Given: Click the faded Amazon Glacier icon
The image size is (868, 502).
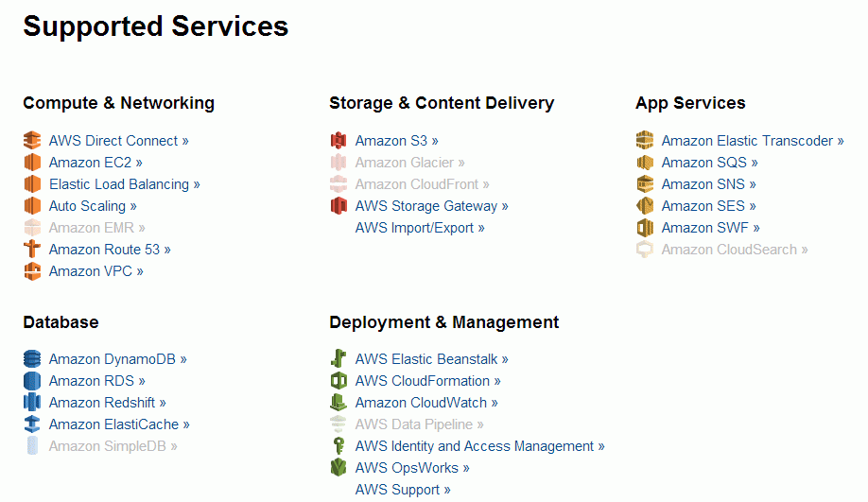Looking at the screenshot, I should tap(339, 163).
